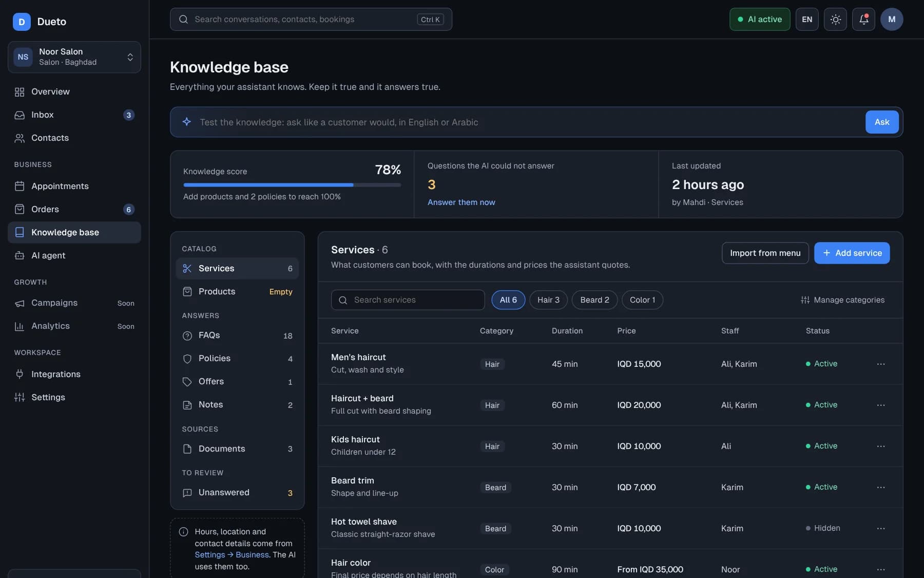Follow the Answer them now link

(x=461, y=202)
